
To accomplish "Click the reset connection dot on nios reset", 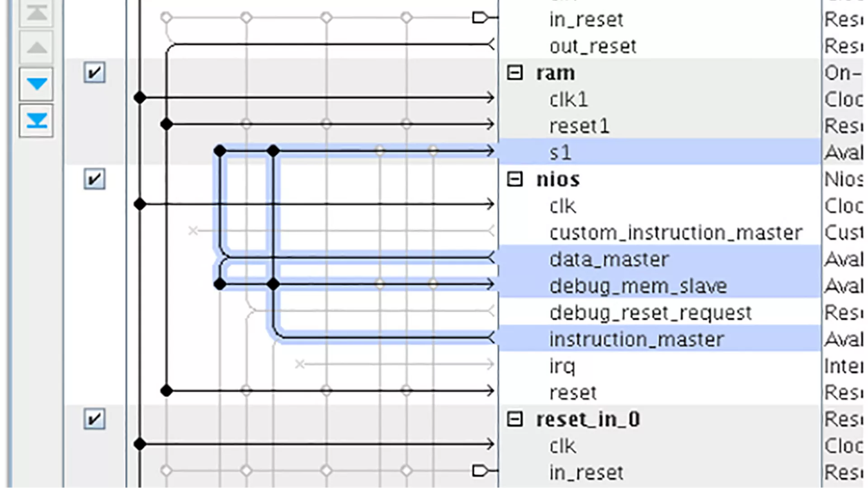I will pos(167,390).
